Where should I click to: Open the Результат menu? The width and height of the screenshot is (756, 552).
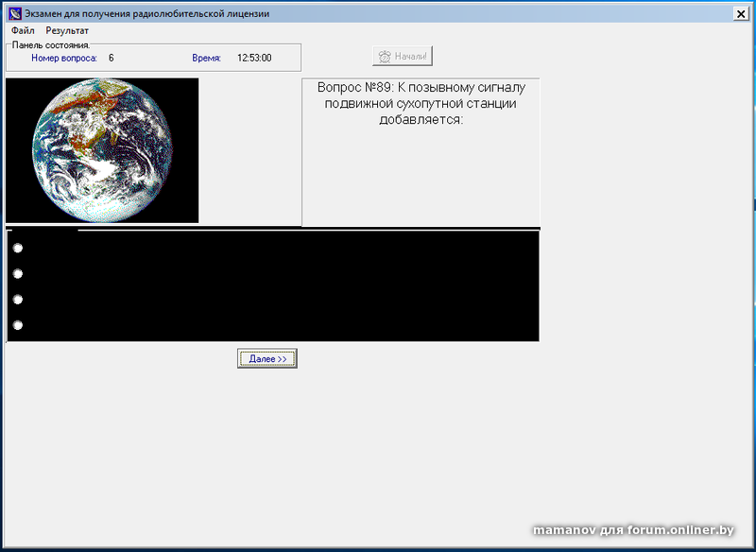coord(67,31)
